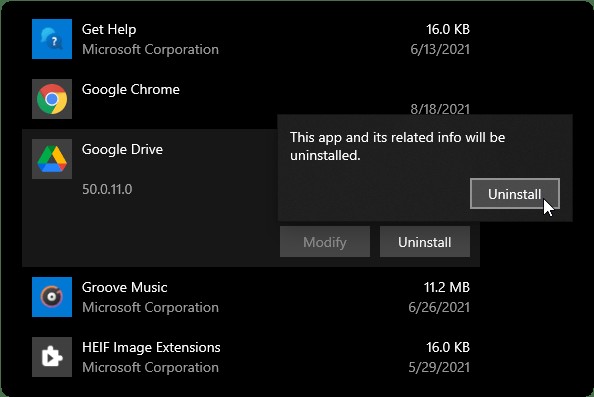Click the Chrome install date 8/18/2021
This screenshot has width=594, height=397.
[440, 109]
